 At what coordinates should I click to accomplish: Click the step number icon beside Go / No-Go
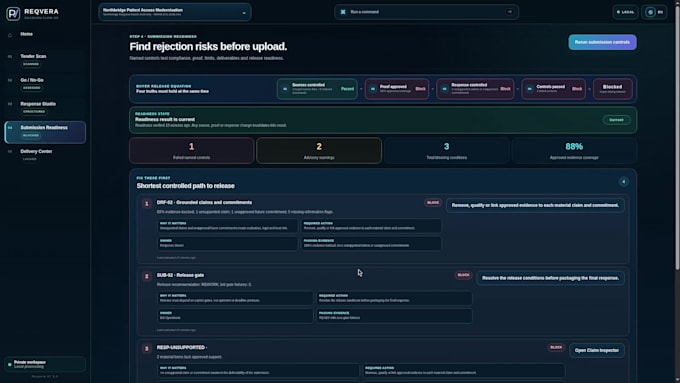click(x=10, y=80)
